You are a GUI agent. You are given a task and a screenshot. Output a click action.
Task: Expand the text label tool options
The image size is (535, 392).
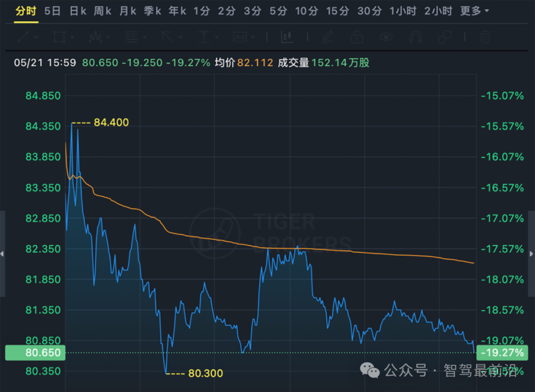(x=252, y=37)
